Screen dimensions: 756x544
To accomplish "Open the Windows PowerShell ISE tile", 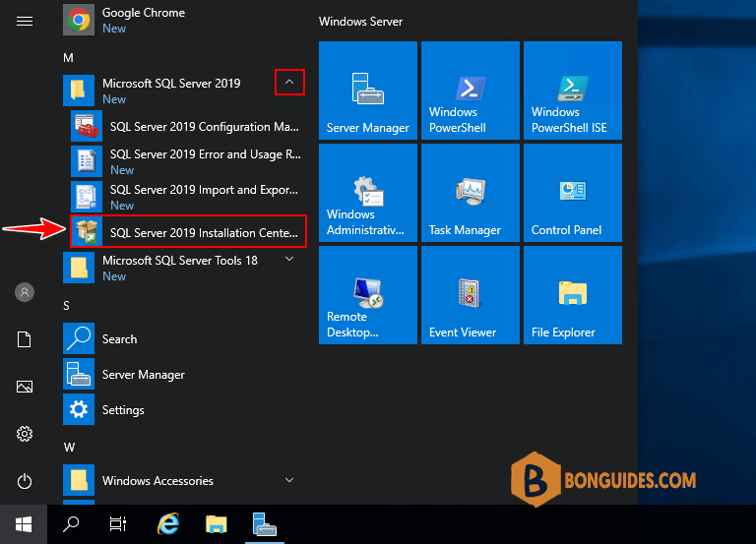I will coord(573,91).
